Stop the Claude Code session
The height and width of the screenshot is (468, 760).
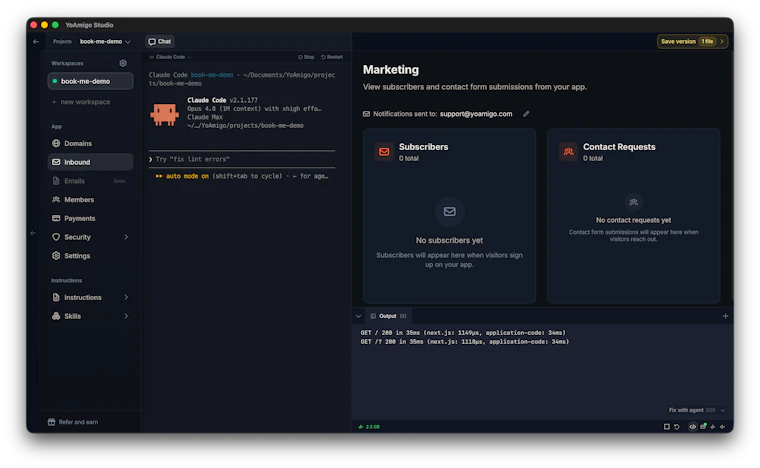click(306, 57)
